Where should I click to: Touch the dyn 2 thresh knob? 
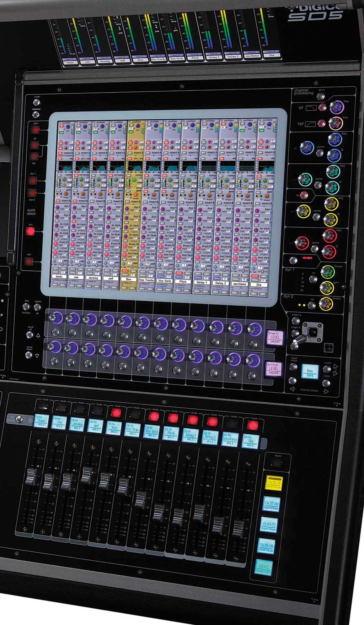click(x=326, y=304)
